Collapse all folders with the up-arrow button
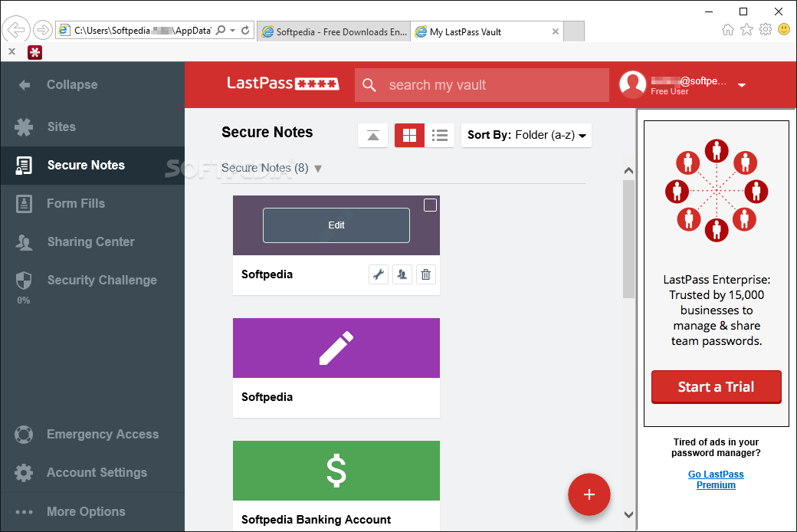This screenshot has width=797, height=532. click(373, 135)
